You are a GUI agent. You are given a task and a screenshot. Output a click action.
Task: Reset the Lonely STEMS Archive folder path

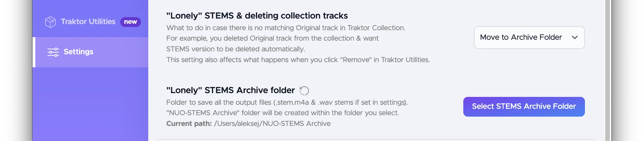(304, 91)
